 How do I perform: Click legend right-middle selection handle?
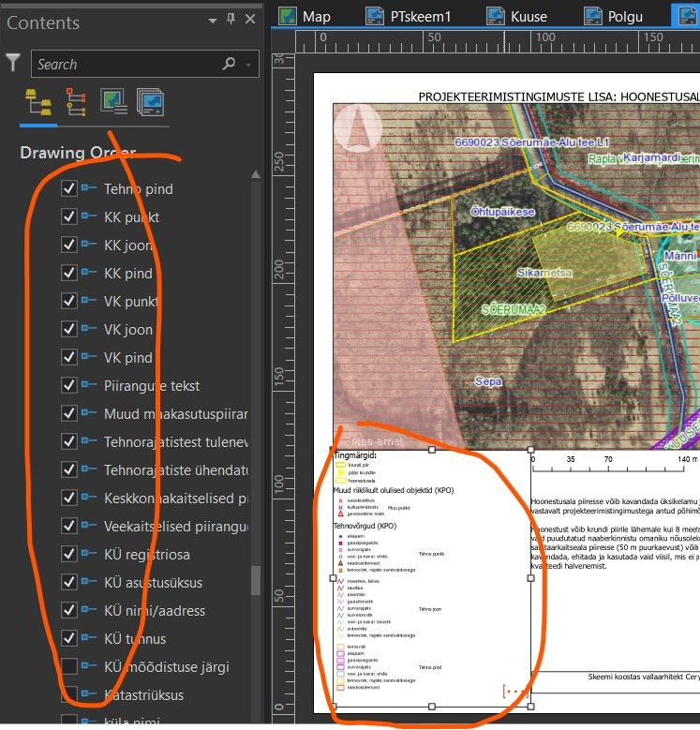tap(530, 578)
